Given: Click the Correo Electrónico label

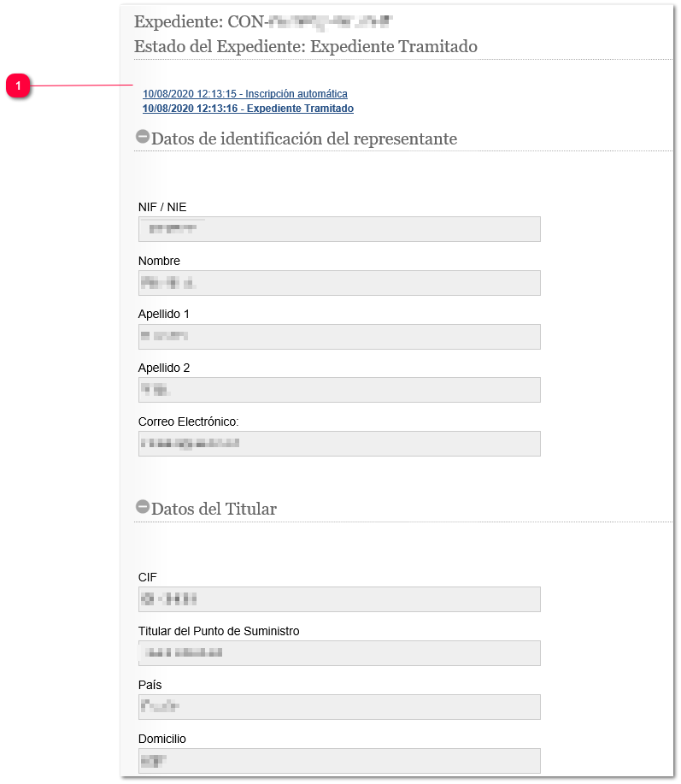Looking at the screenshot, I should coord(188,421).
